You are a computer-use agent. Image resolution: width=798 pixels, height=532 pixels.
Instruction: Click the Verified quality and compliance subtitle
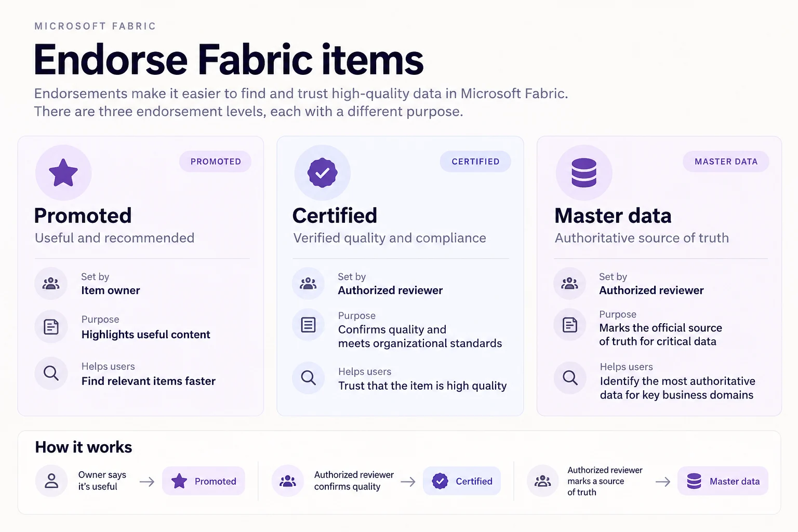(390, 238)
